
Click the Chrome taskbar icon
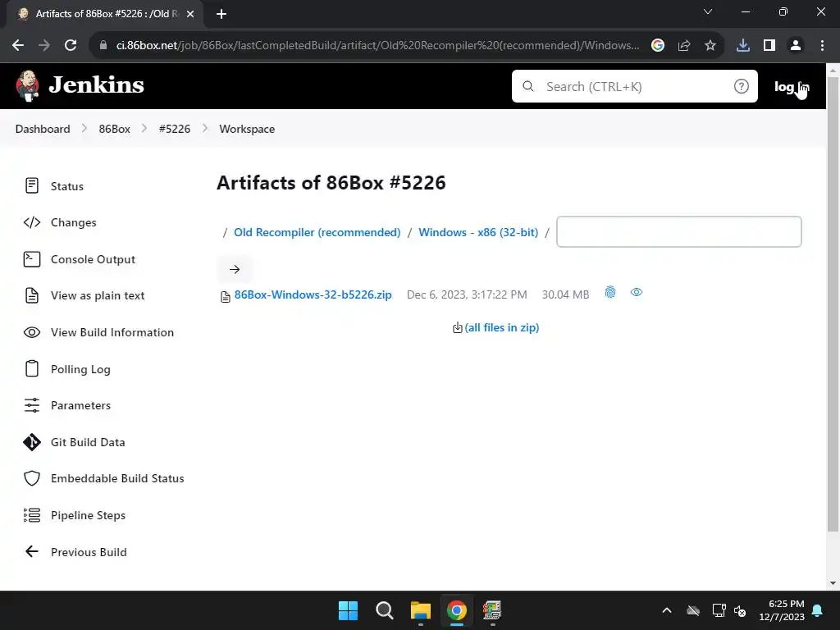[x=457, y=610]
